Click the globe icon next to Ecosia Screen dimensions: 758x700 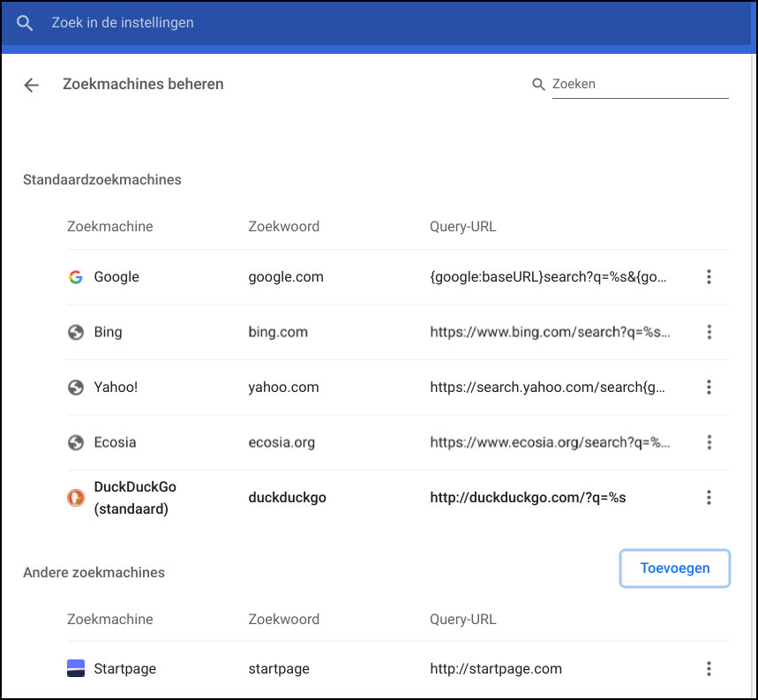tap(75, 442)
